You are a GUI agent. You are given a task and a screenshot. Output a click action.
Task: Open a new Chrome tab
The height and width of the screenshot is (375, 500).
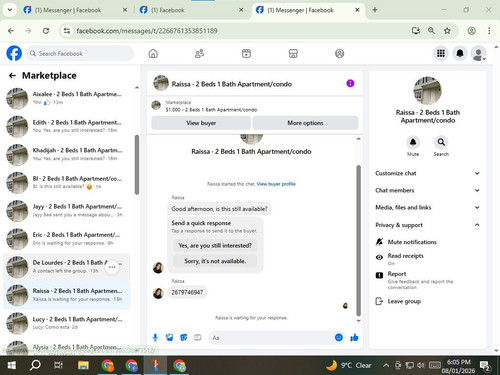tap(375, 10)
